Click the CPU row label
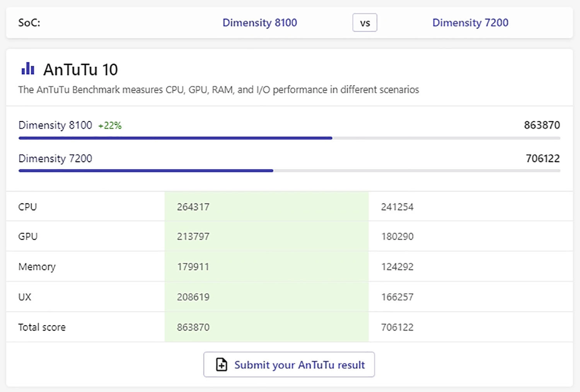 click(x=27, y=207)
